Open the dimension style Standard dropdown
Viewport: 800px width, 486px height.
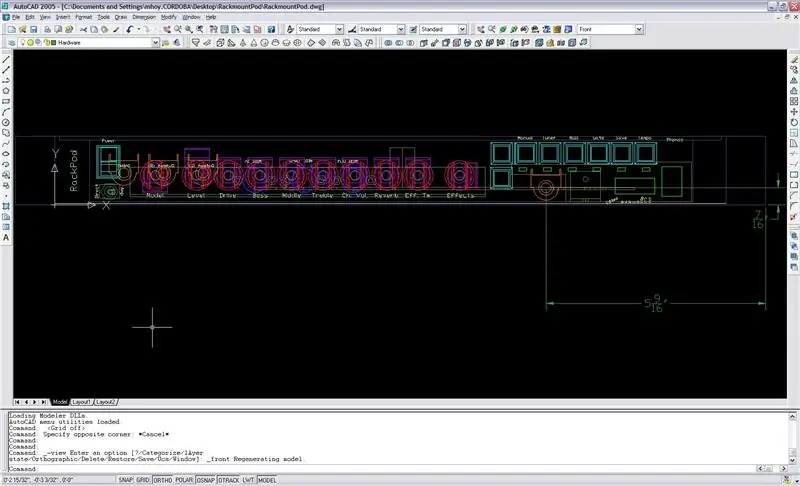(x=401, y=30)
